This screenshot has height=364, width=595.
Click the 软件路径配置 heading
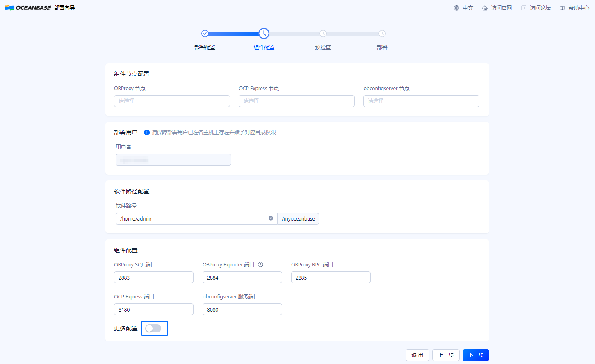[132, 191]
